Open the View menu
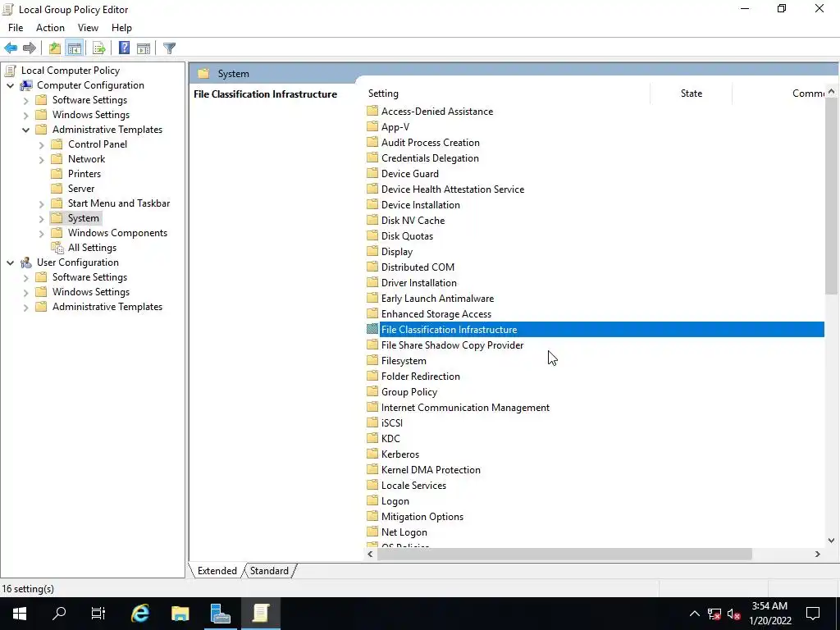The height and width of the screenshot is (630, 840). pyautogui.click(x=88, y=28)
